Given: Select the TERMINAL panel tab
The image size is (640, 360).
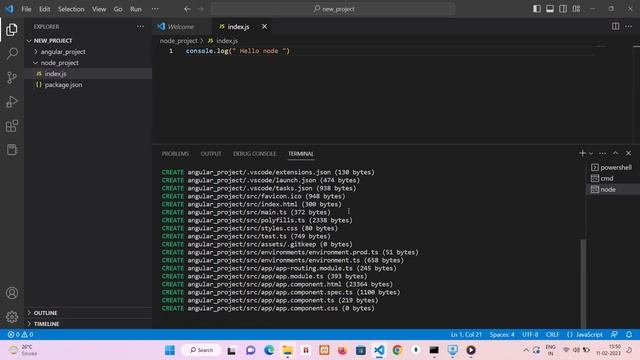Looking at the screenshot, I should 301,154.
